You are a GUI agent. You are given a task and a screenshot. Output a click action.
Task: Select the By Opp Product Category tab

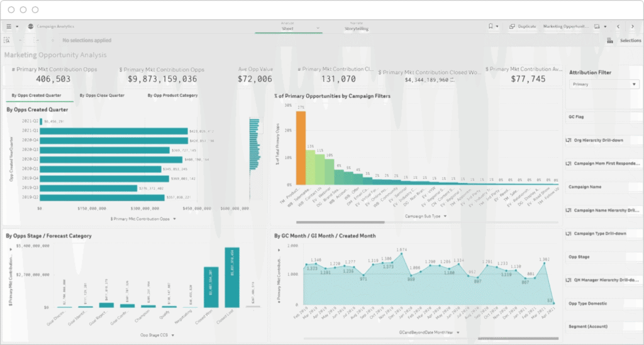pyautogui.click(x=172, y=96)
